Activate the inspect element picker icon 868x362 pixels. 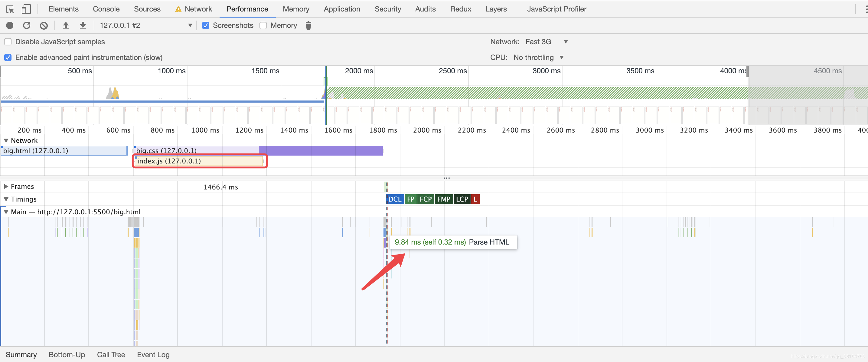pos(10,9)
